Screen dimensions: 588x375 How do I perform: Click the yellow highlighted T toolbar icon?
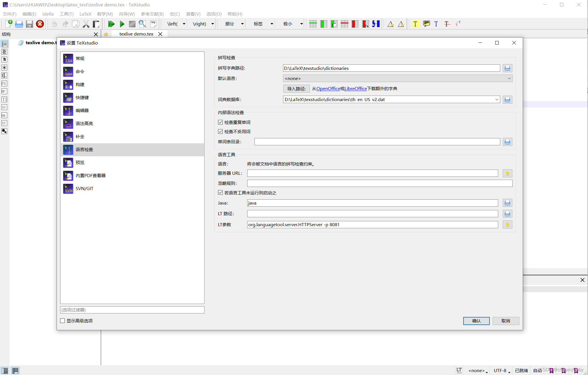tap(415, 24)
